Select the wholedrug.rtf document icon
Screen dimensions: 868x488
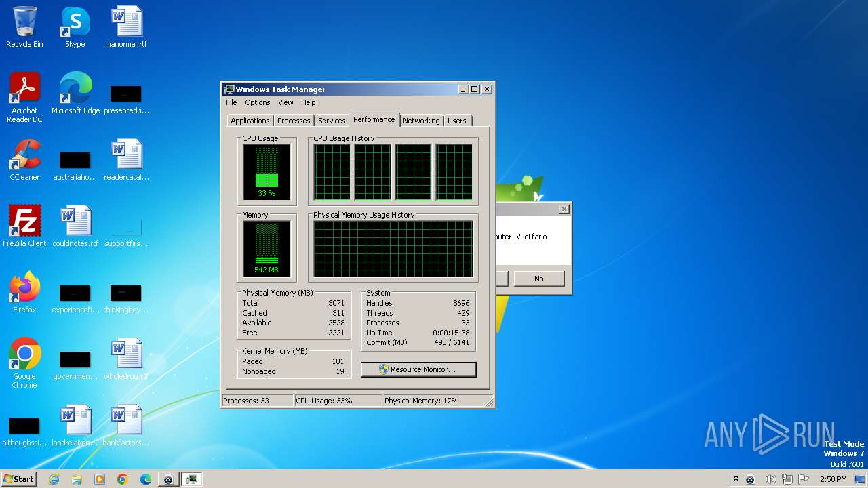(x=126, y=359)
